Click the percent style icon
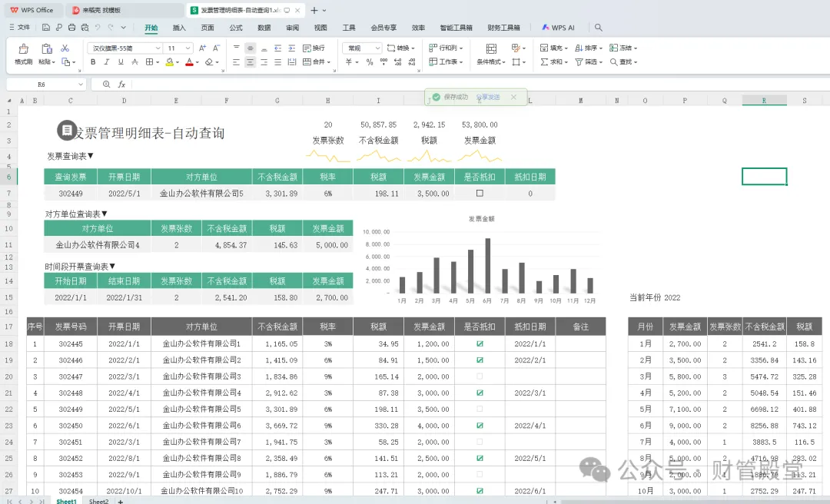The height and width of the screenshot is (504, 830). click(370, 62)
